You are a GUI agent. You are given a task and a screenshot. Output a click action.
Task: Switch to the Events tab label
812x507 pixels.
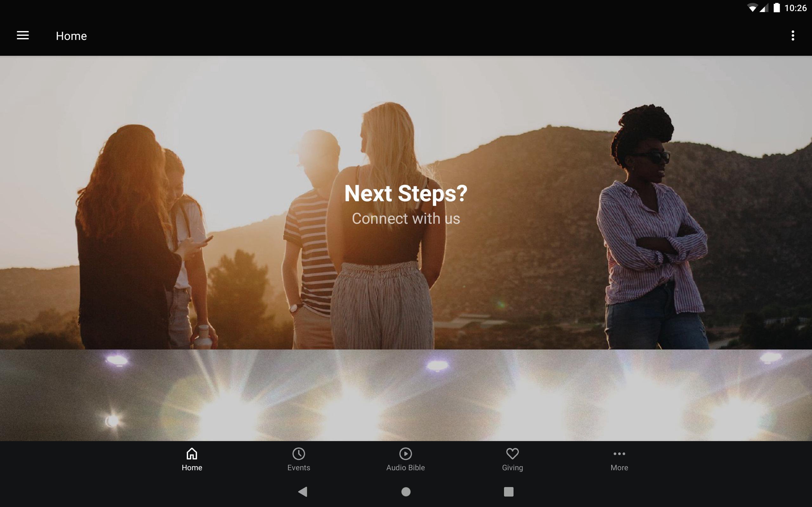298,468
